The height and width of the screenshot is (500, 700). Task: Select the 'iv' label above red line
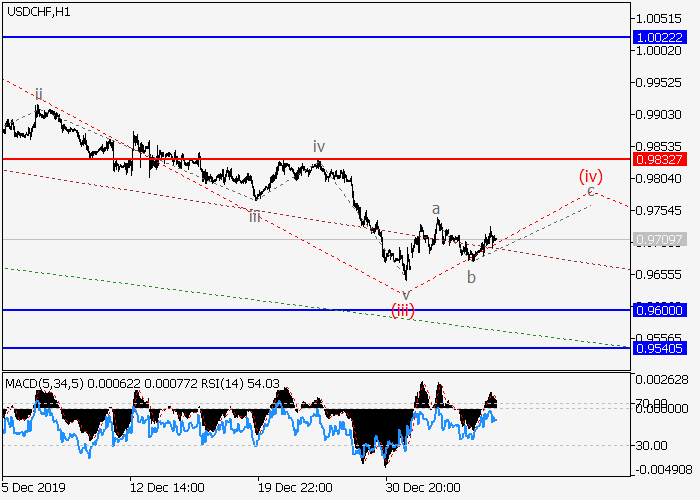pyautogui.click(x=318, y=145)
